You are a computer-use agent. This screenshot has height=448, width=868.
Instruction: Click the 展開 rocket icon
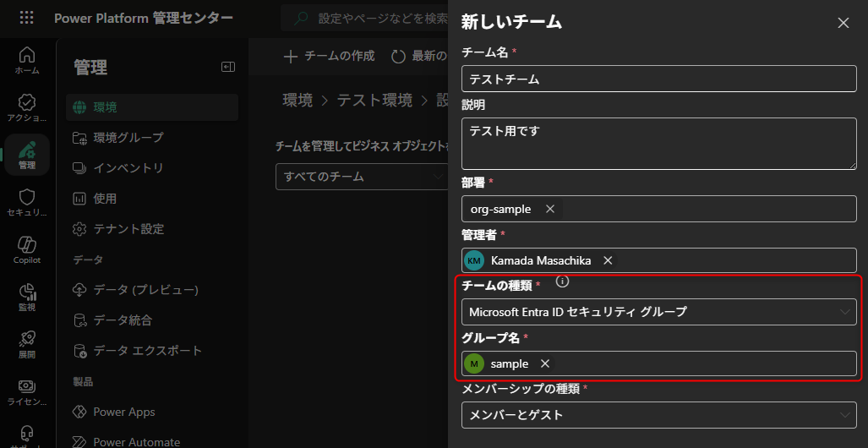point(27,343)
